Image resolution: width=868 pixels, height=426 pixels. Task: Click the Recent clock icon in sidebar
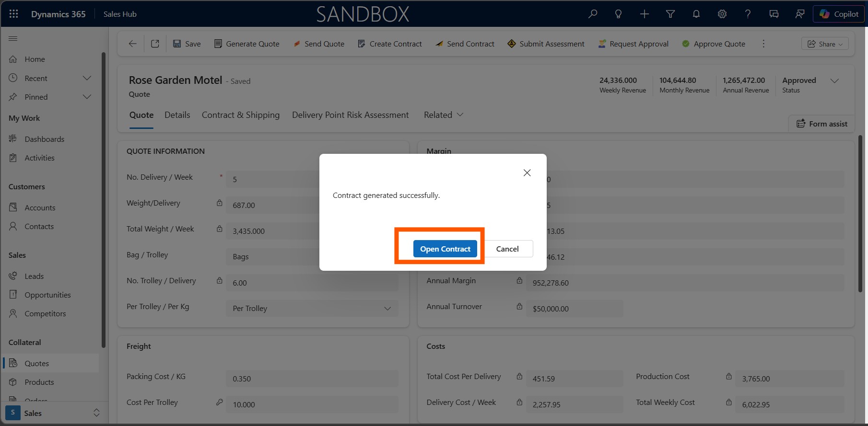(x=13, y=78)
